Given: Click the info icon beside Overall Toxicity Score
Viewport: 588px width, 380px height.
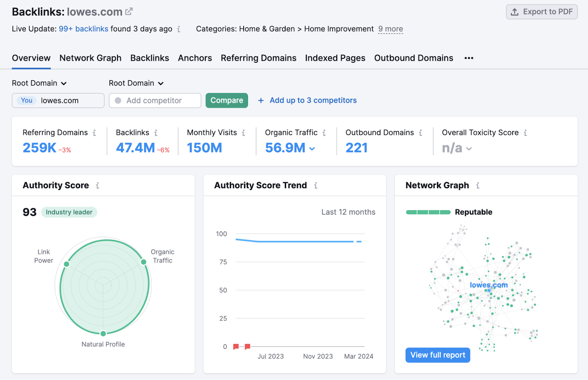Looking at the screenshot, I should [526, 133].
